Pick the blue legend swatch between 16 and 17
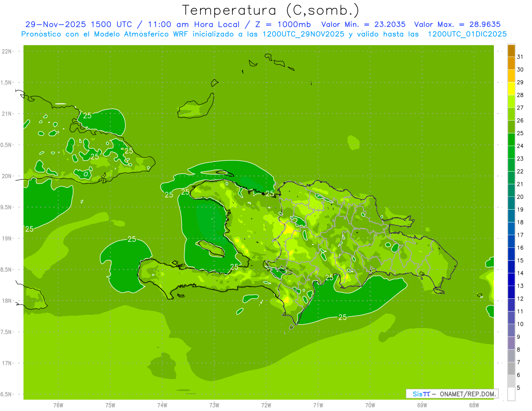The width and height of the screenshot is (532, 411). pos(511,241)
